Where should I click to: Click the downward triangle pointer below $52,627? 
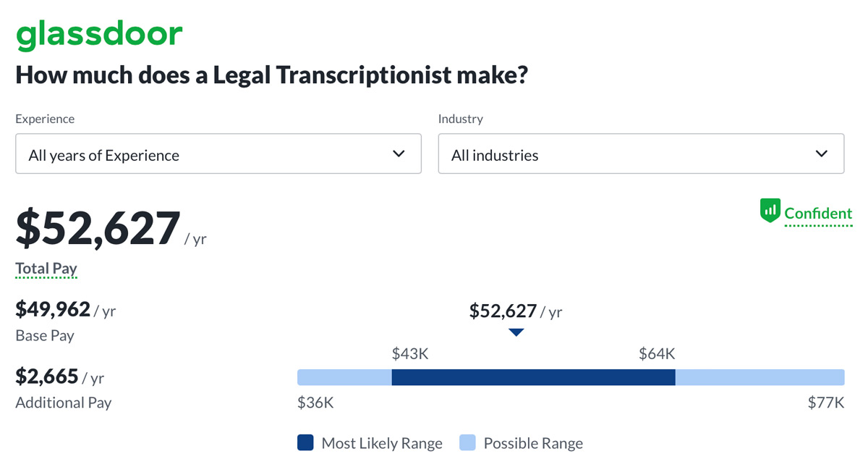point(516,332)
